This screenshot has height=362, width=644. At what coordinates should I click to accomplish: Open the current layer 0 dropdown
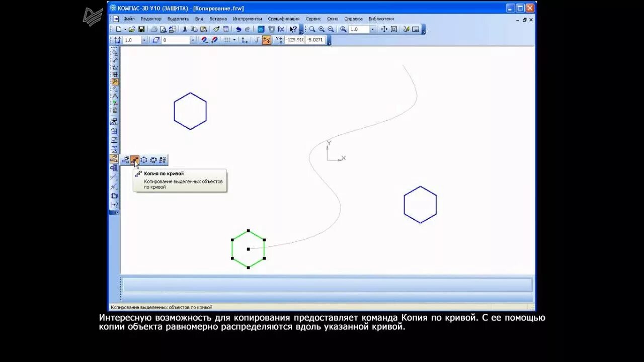tap(192, 40)
